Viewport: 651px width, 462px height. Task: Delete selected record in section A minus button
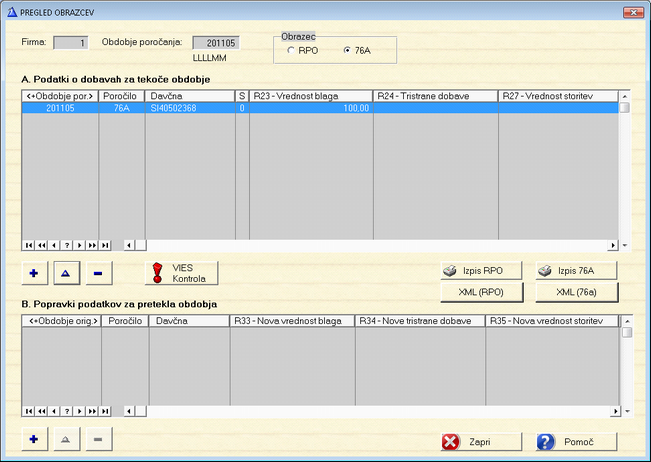(x=99, y=273)
